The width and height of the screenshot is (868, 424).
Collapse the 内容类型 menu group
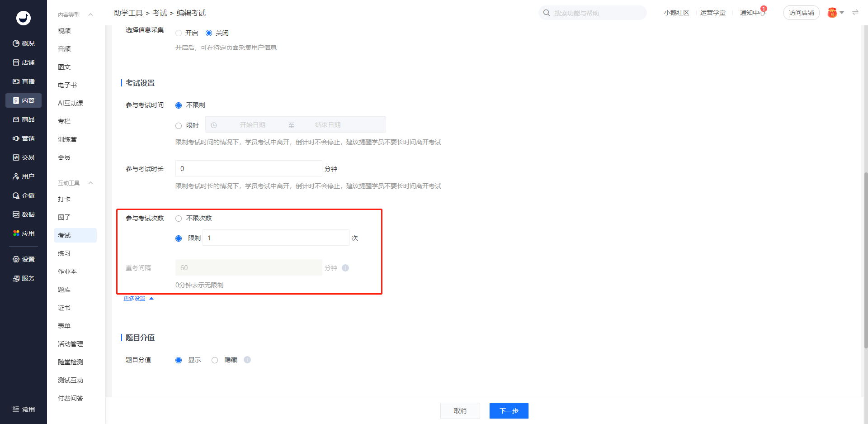click(90, 15)
